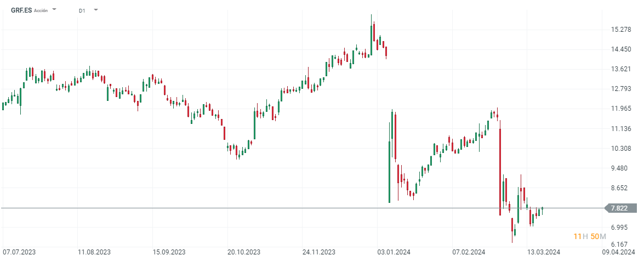The width and height of the screenshot is (644, 261).
Task: Select the 11.965 price level label
Action: click(620, 109)
